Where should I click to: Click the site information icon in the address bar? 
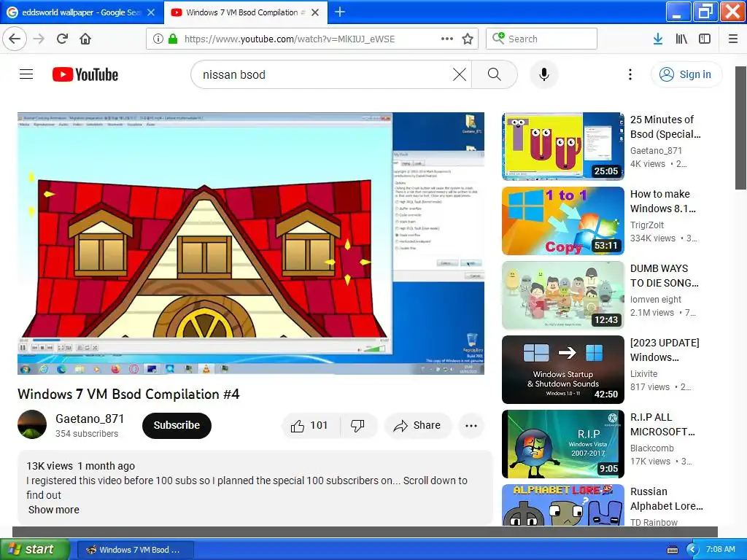tap(158, 39)
